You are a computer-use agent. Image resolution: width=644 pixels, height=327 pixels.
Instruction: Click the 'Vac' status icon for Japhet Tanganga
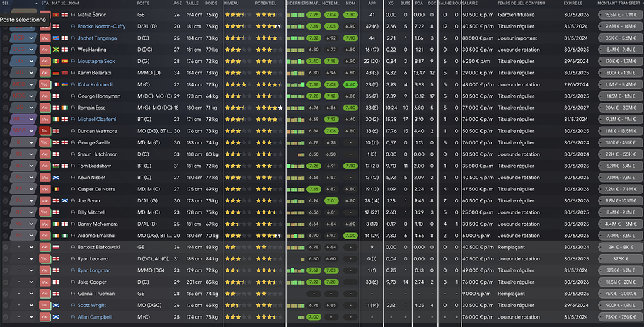tap(45, 38)
